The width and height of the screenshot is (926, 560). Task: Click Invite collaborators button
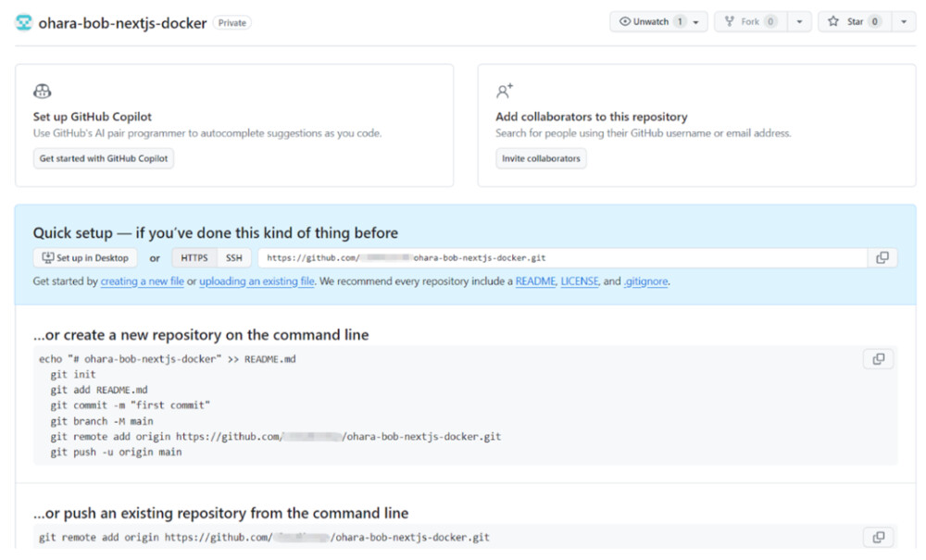(x=541, y=158)
